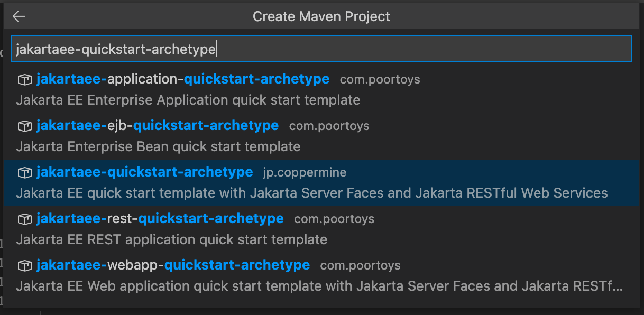The image size is (644, 315).
Task: Click the "Create Maven Project" title text
Action: (x=321, y=16)
